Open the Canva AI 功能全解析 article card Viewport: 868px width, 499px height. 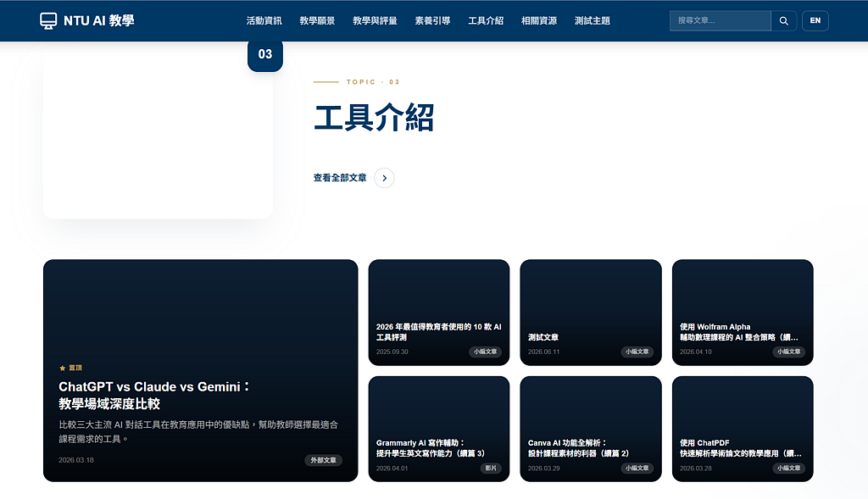pos(591,429)
